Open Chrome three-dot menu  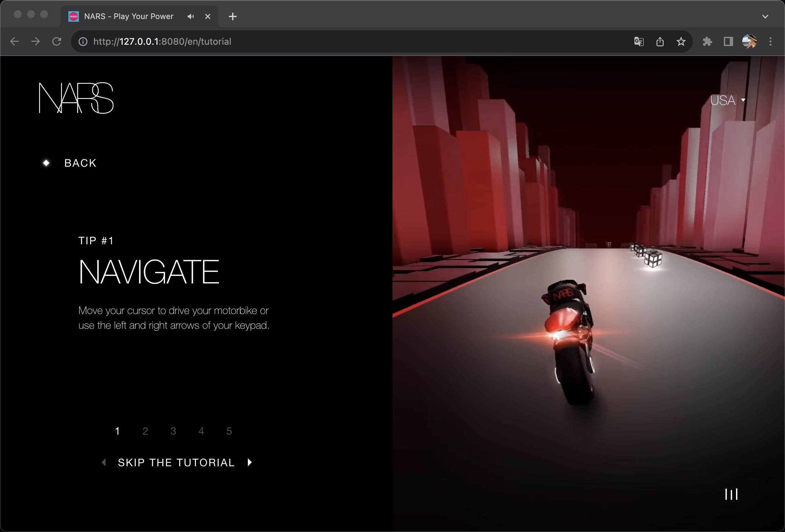[x=771, y=41]
